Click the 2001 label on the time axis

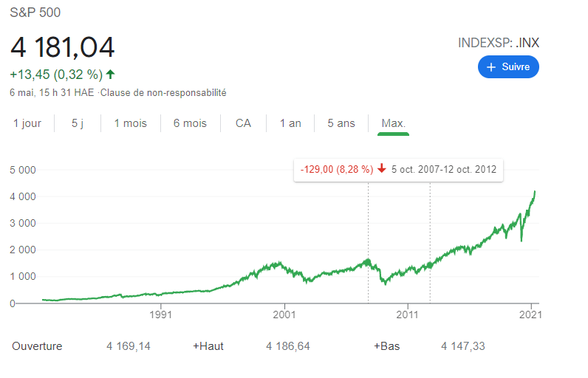pos(284,315)
